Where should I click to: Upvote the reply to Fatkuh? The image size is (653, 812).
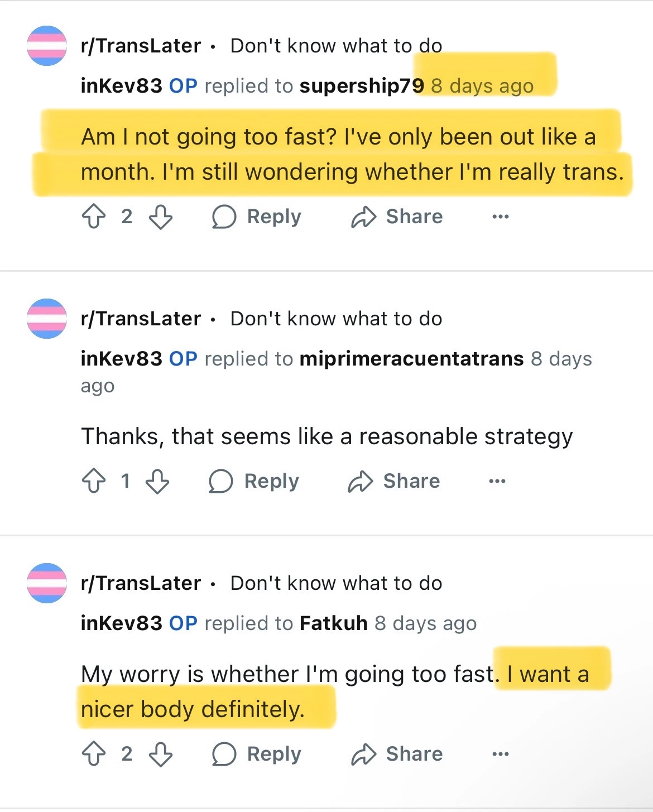(x=94, y=754)
